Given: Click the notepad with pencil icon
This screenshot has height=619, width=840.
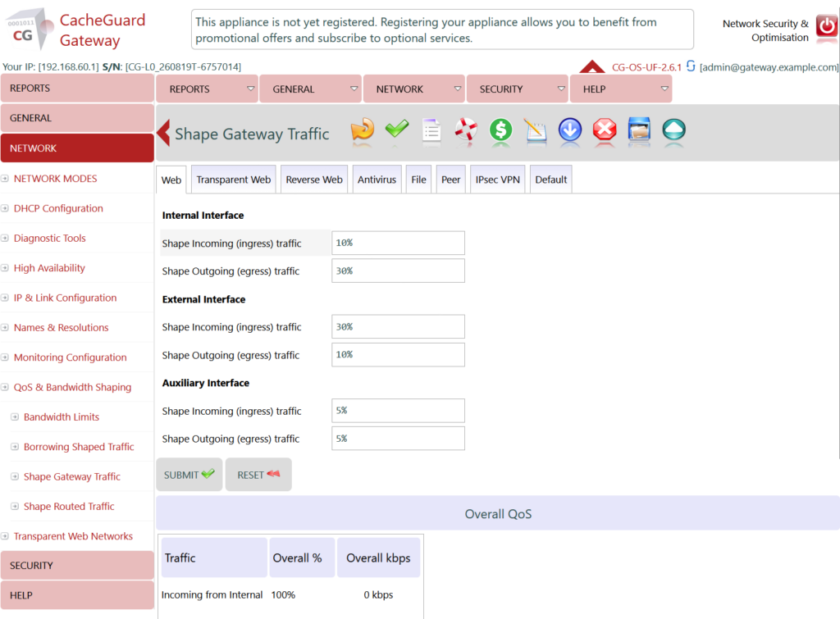Looking at the screenshot, I should tap(535, 130).
